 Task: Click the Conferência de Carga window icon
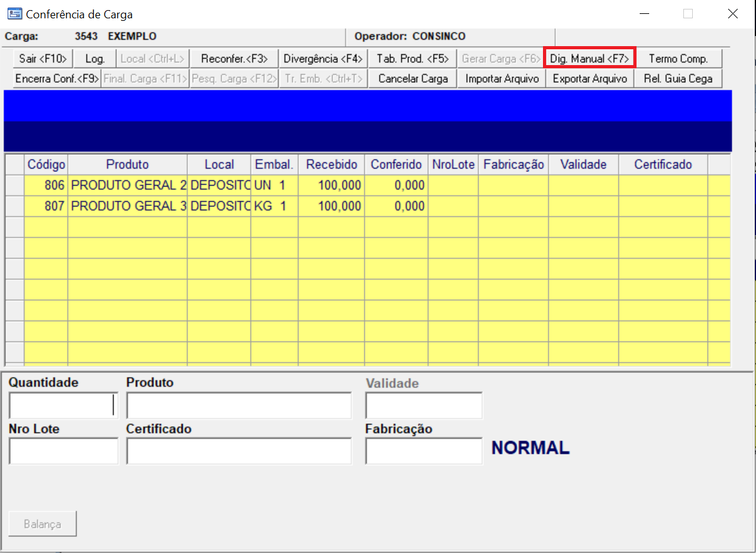(x=15, y=13)
